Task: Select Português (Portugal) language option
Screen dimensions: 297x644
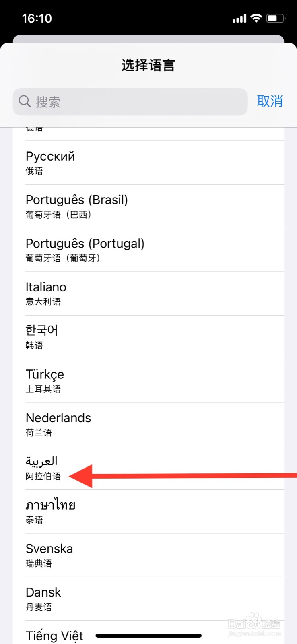Action: [155, 250]
